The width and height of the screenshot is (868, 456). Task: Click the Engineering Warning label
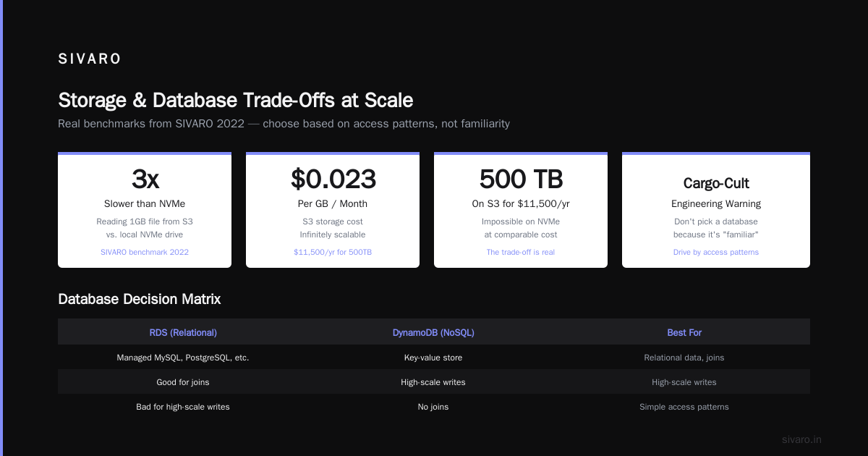(716, 203)
